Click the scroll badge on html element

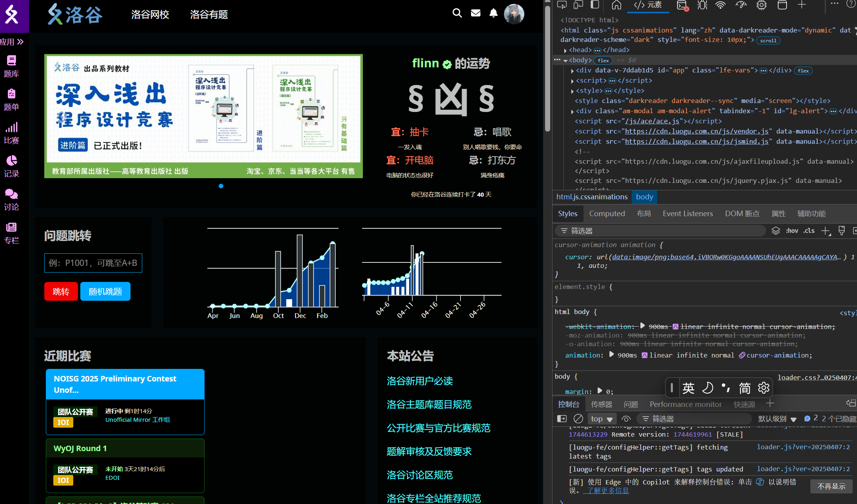[x=768, y=40]
